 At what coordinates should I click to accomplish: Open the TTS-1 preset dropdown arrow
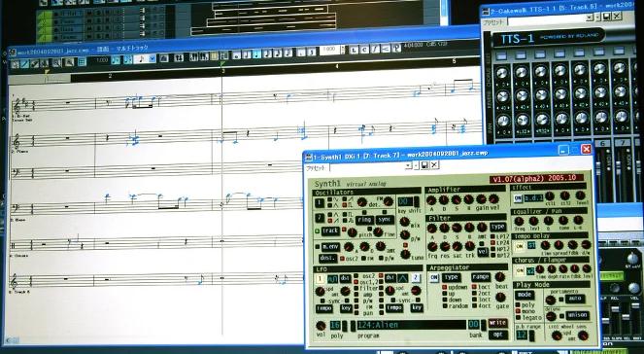(590, 18)
